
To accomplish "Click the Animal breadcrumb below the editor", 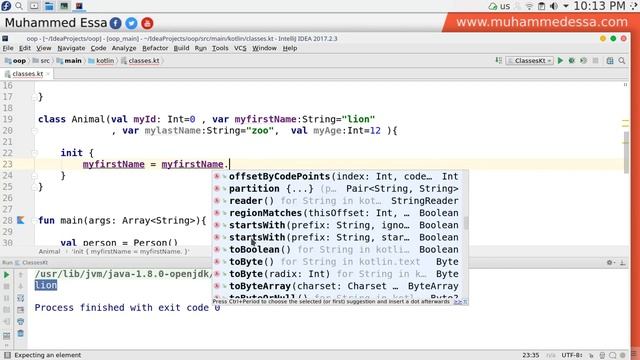I will [49, 251].
